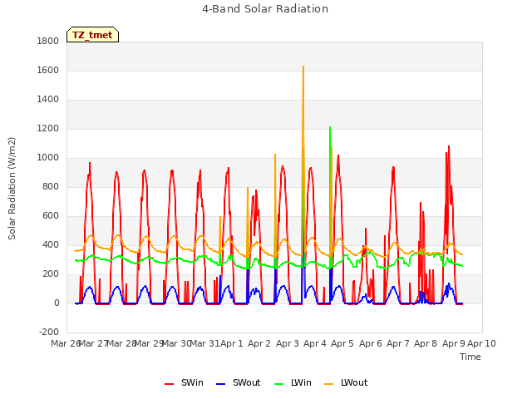
Task: Click the red SWin legend swatch
Action: 169,384
